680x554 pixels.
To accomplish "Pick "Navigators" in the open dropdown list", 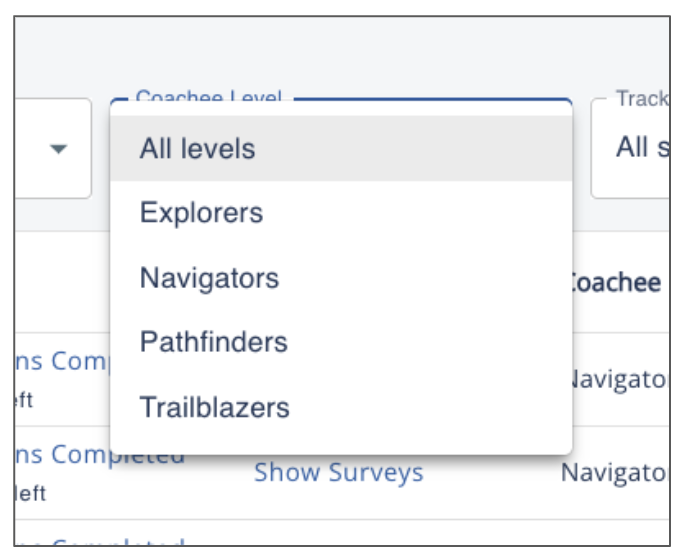I will 209,278.
